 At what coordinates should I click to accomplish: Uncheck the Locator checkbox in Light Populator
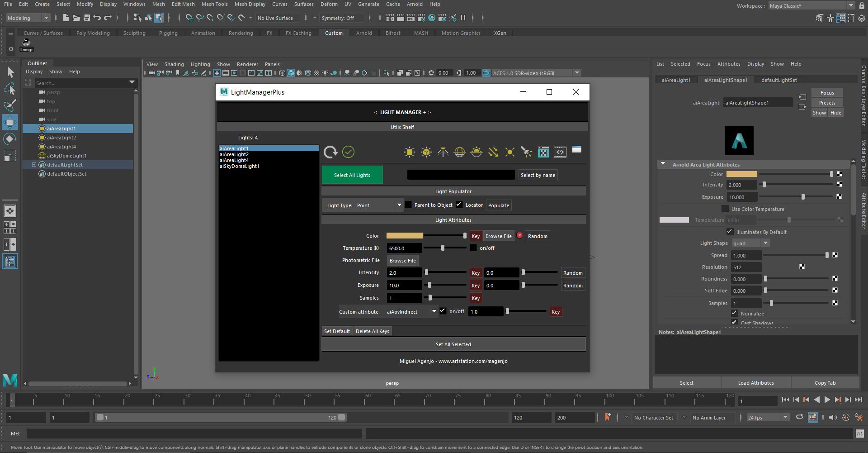pyautogui.click(x=459, y=204)
